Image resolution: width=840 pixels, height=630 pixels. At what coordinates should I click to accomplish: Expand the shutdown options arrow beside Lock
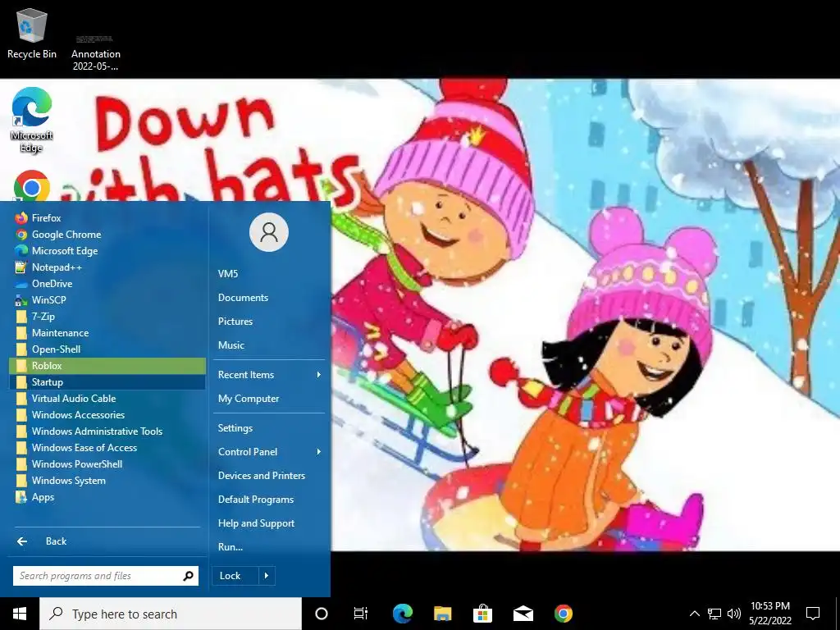(267, 576)
